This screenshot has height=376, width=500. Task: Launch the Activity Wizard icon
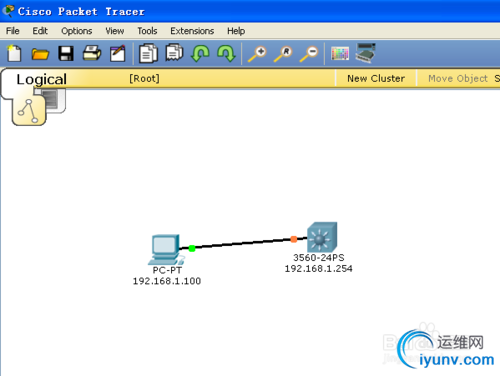(118, 53)
